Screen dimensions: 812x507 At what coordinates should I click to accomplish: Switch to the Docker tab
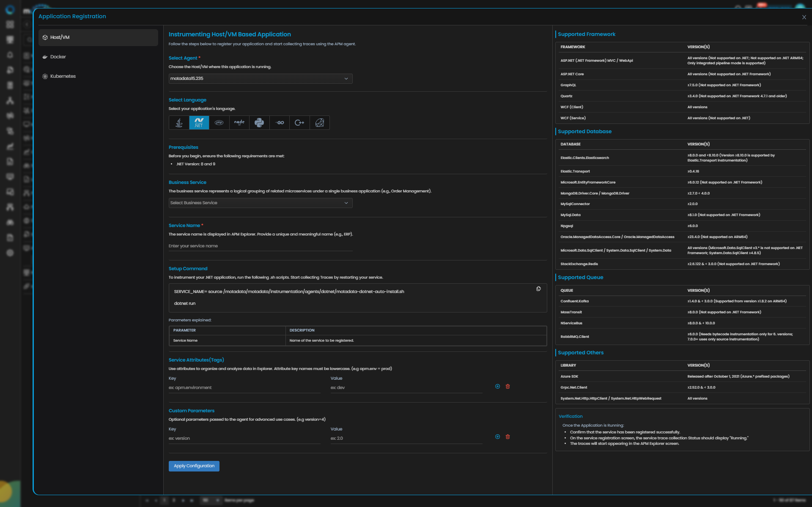pyautogui.click(x=98, y=57)
